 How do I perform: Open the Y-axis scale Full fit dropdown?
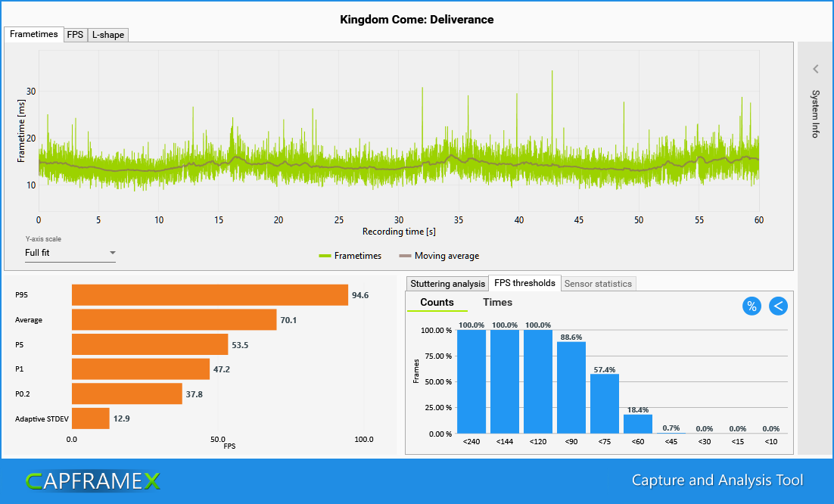(70, 253)
